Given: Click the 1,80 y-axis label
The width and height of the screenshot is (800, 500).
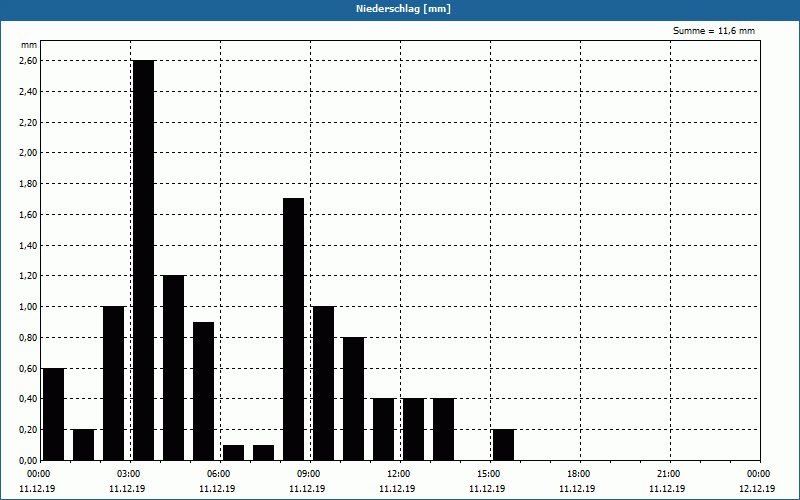Looking at the screenshot, I should 28,184.
